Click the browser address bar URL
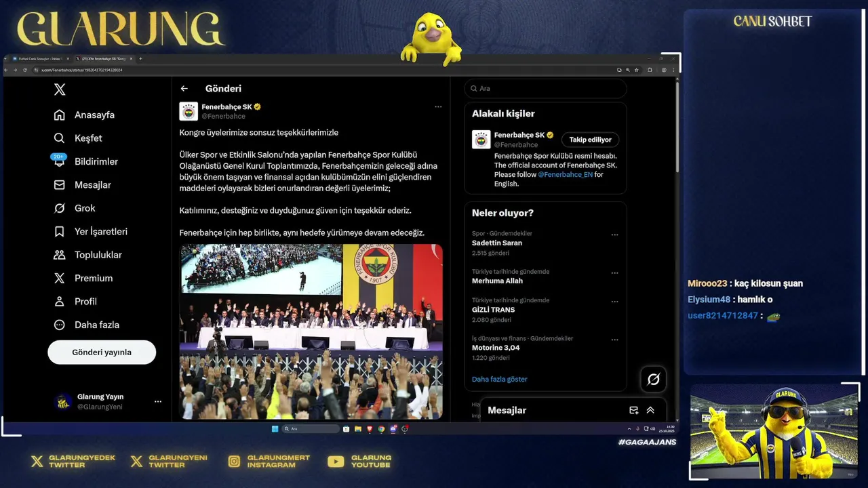The height and width of the screenshot is (488, 868). [82, 70]
